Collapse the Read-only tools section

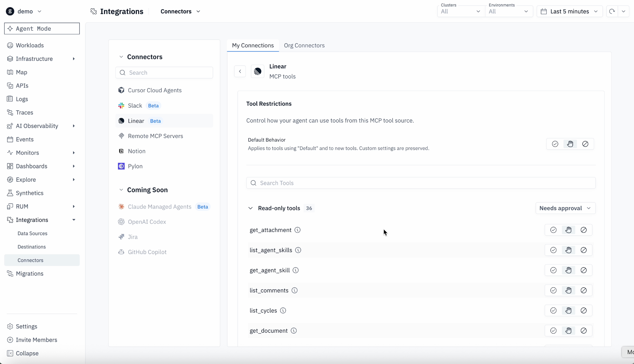250,208
